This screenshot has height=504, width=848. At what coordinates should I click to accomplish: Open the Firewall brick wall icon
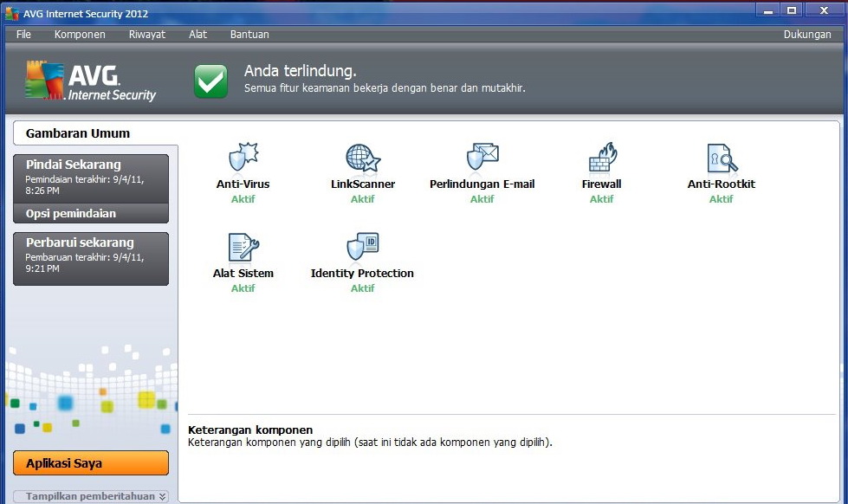click(602, 157)
